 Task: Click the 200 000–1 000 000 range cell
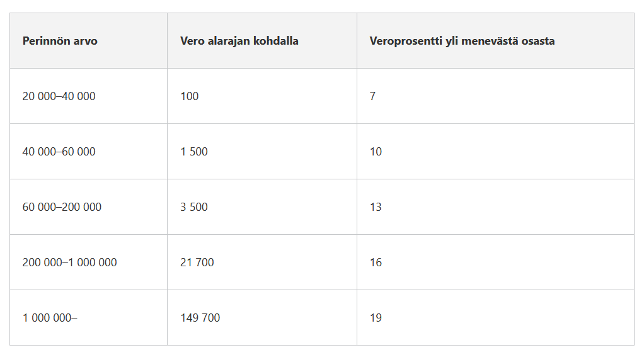(x=69, y=262)
